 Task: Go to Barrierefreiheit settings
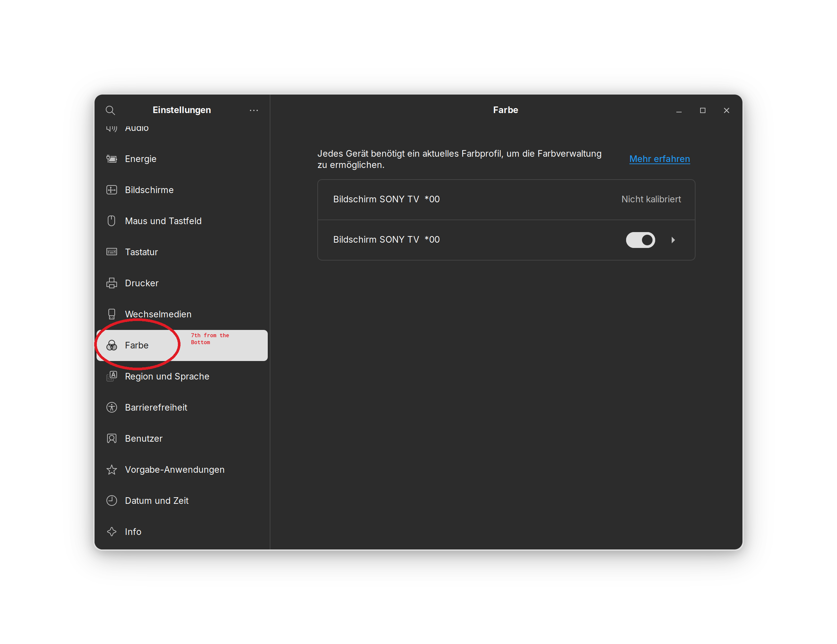(x=182, y=408)
